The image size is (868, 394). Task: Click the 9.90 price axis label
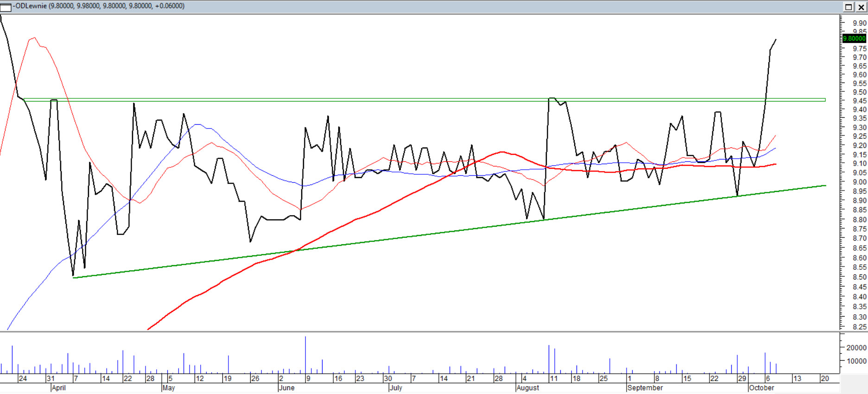pyautogui.click(x=859, y=23)
